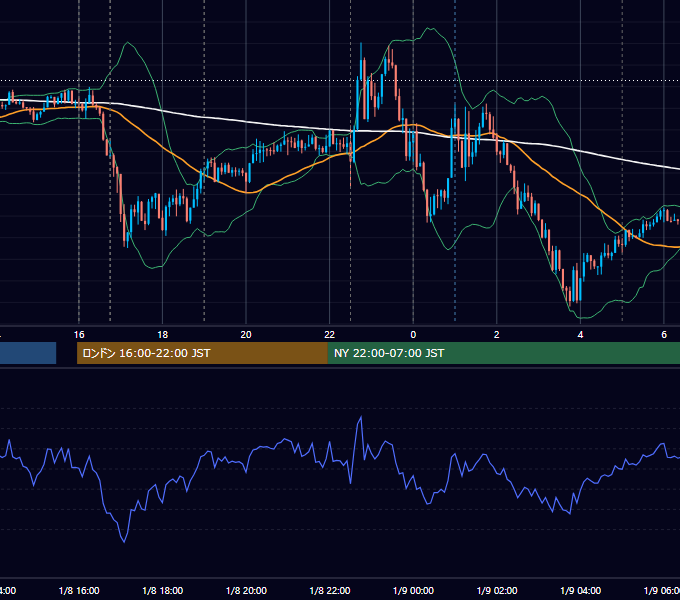Click the NY 22:00-07:00 JST session bar
The width and height of the screenshot is (680, 600).
(503, 353)
